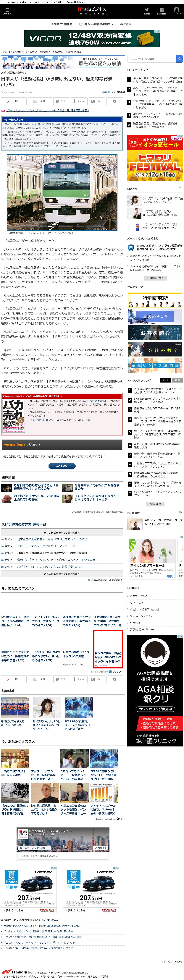
Task: Click the envelope icon beside 次回の掲載をメールで受け取る
Action: 89,579
